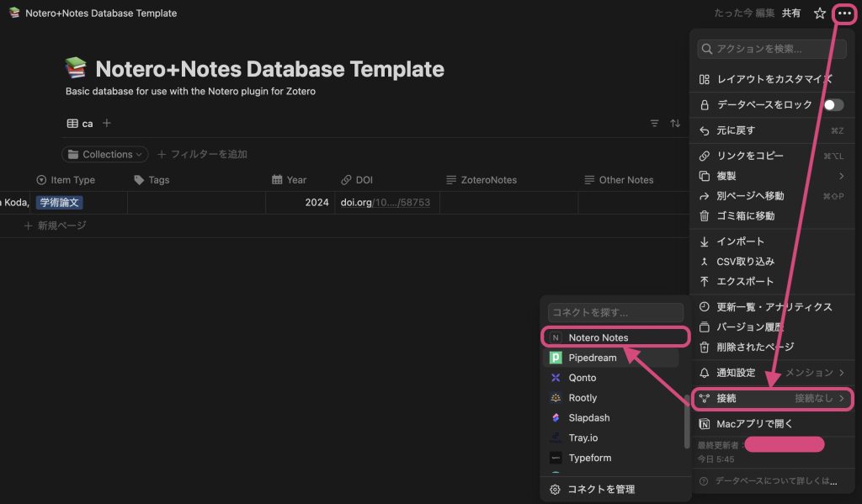Click the コネクトを探す search field

615,312
